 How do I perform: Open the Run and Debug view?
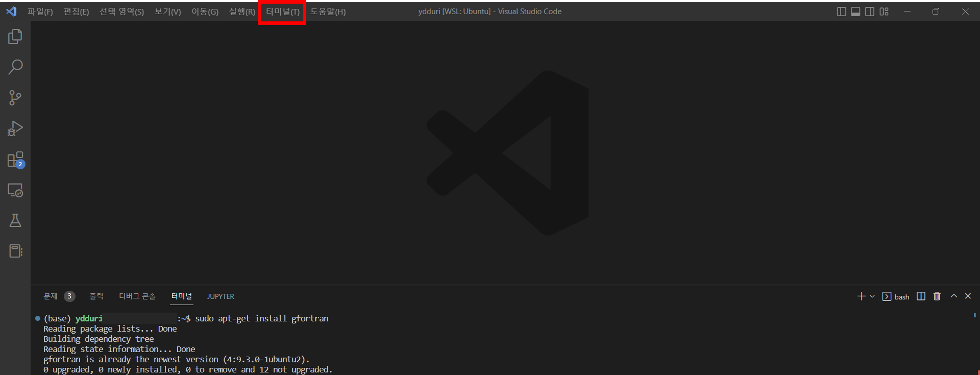pos(15,129)
